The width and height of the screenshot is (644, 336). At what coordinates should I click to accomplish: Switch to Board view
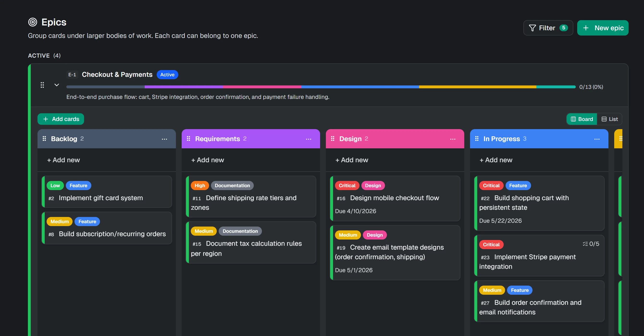pyautogui.click(x=582, y=119)
